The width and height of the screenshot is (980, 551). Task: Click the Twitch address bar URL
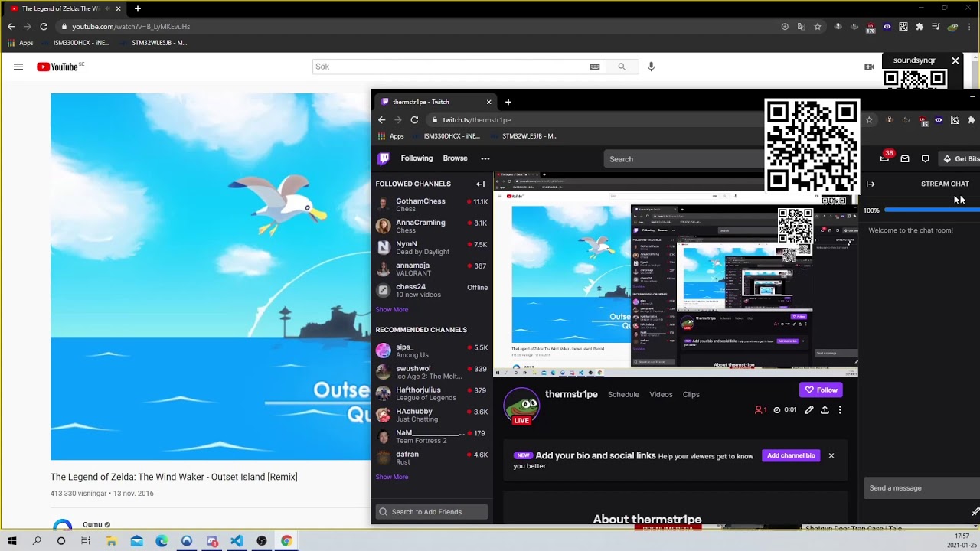click(x=476, y=119)
